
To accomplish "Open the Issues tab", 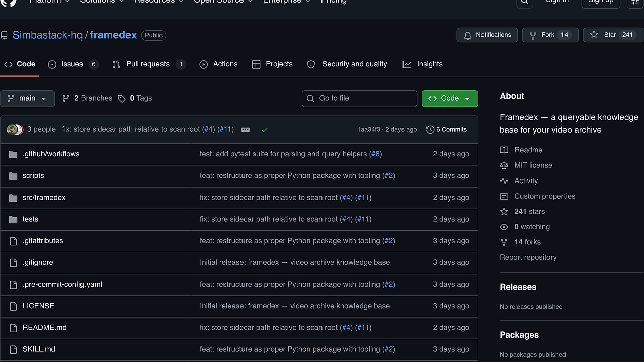I will coord(73,64).
